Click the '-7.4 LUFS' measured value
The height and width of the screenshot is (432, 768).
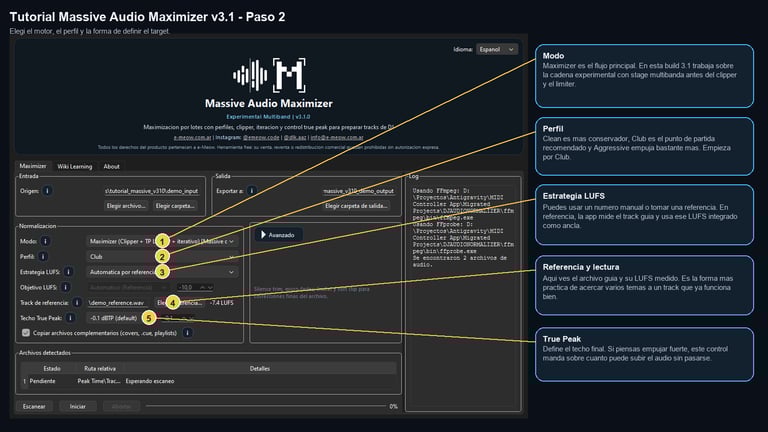tap(221, 303)
